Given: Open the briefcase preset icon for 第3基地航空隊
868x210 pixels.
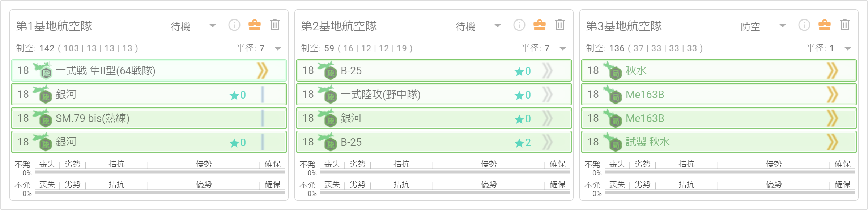Looking at the screenshot, I should [x=825, y=25].
